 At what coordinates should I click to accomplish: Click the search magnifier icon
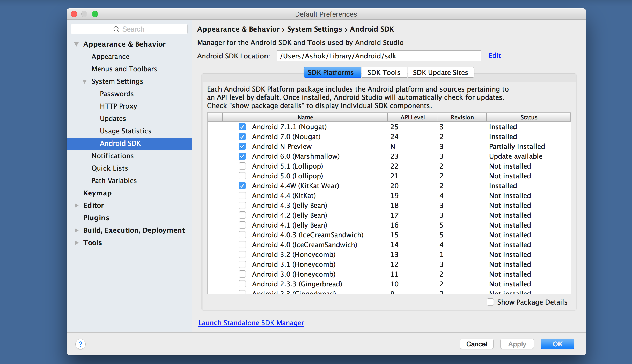point(116,29)
